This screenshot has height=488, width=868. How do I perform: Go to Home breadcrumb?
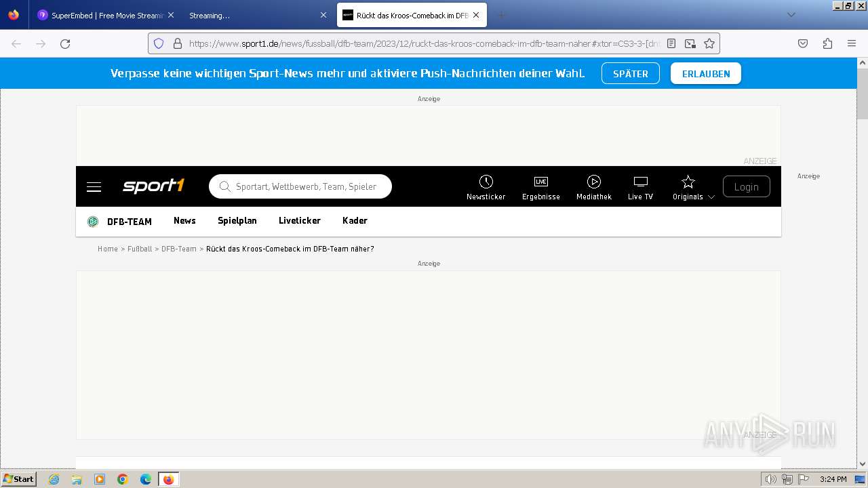(108, 249)
